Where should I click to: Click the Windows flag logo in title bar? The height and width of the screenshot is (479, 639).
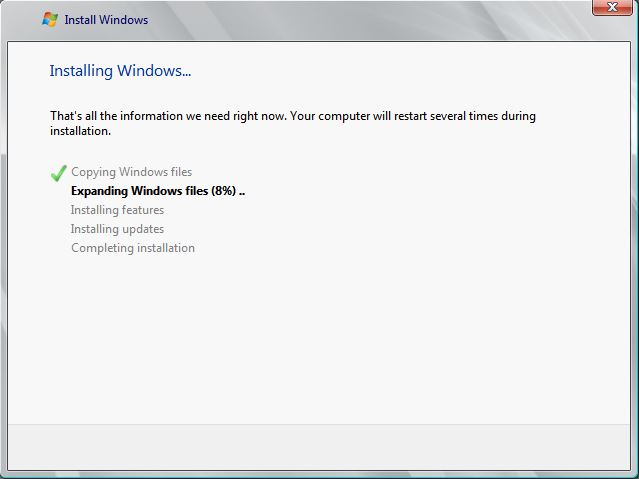[x=50, y=20]
